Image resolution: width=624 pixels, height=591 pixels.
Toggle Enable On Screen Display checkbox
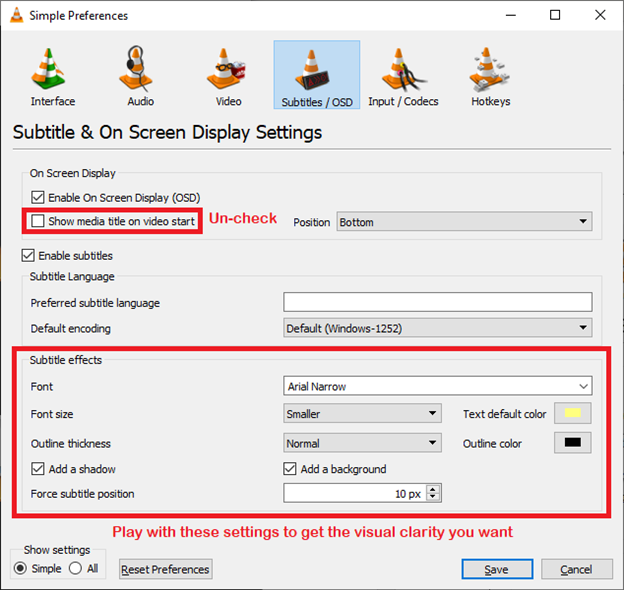(x=39, y=198)
